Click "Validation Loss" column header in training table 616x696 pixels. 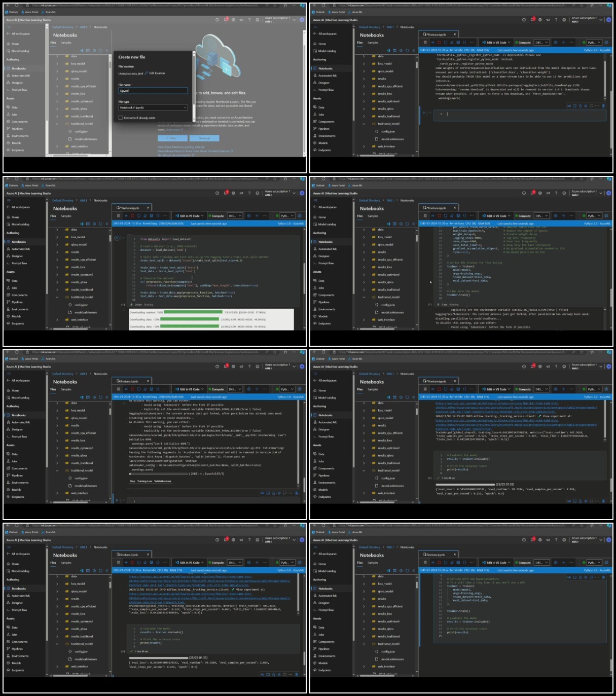[163, 482]
